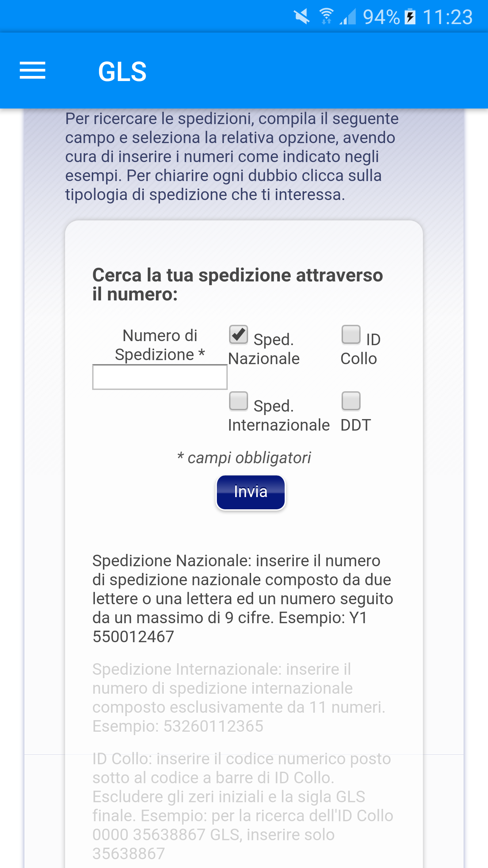Tap the DDT label text

356,425
